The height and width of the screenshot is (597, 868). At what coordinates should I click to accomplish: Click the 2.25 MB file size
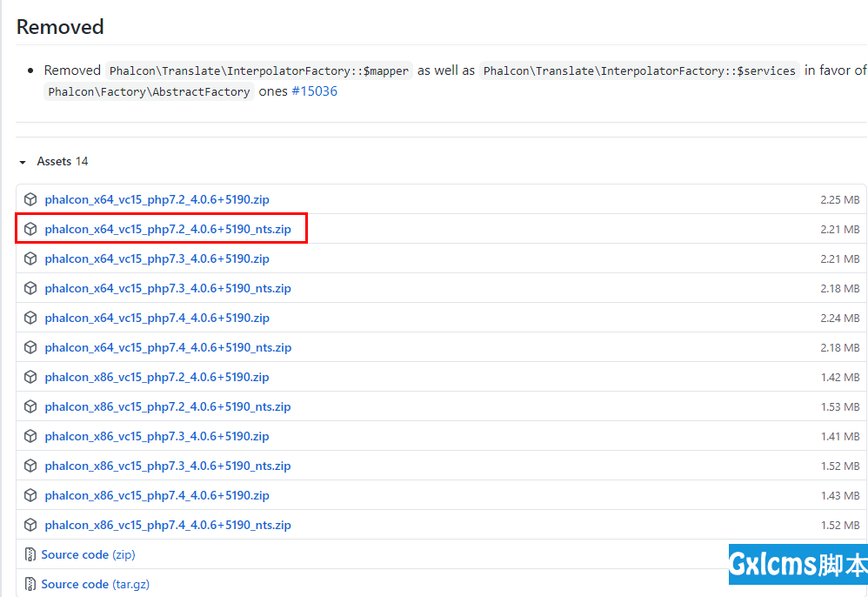click(840, 200)
